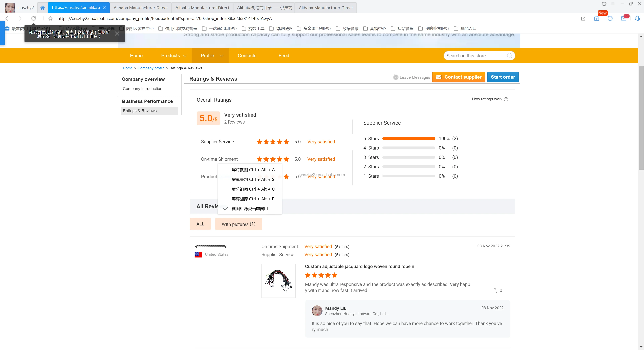Choose screen capture Ctrl + Alt + A entry
This screenshot has width=644, height=350.
(x=253, y=170)
